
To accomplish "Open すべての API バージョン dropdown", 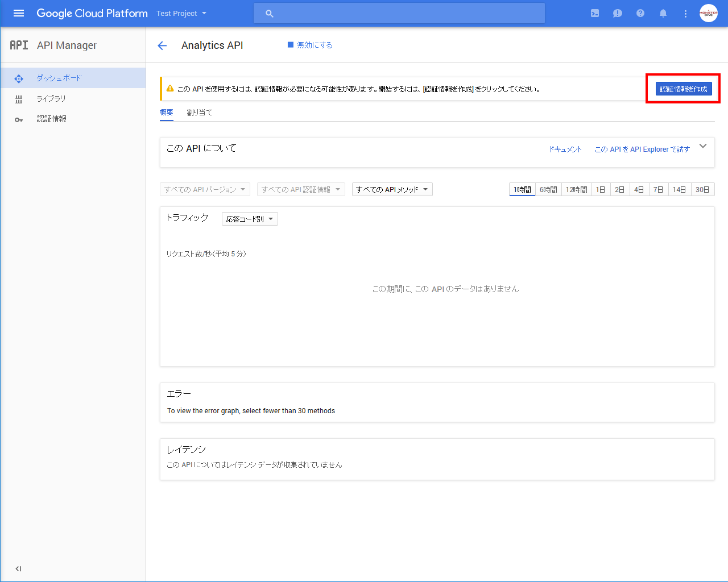I will (205, 189).
